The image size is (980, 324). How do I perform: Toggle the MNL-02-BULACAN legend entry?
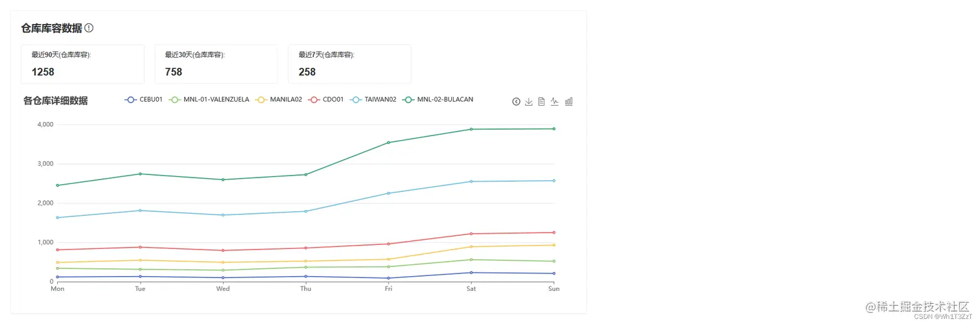(438, 100)
